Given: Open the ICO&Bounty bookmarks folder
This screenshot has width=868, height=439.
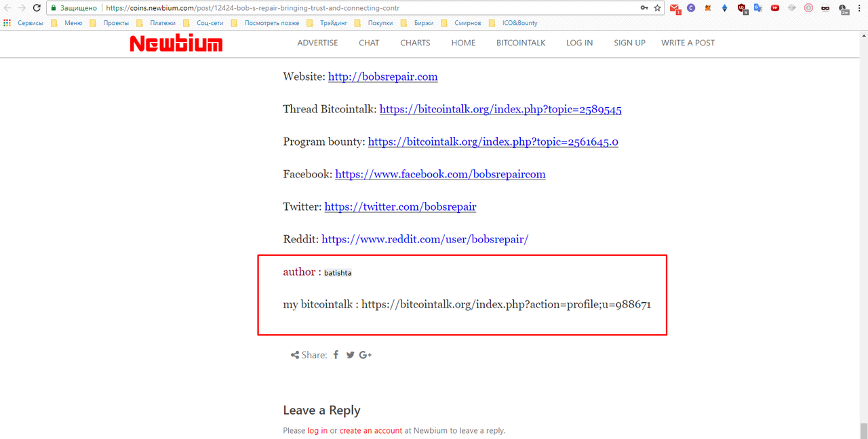Looking at the screenshot, I should click(x=513, y=23).
